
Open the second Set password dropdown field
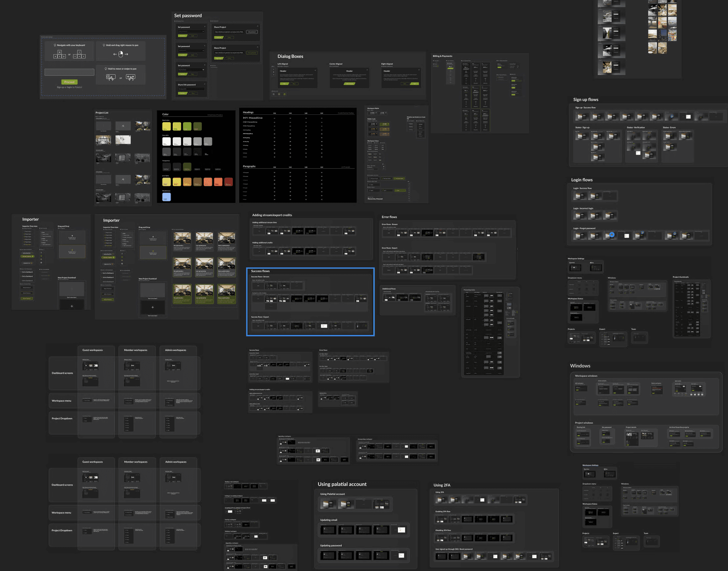pos(191,50)
